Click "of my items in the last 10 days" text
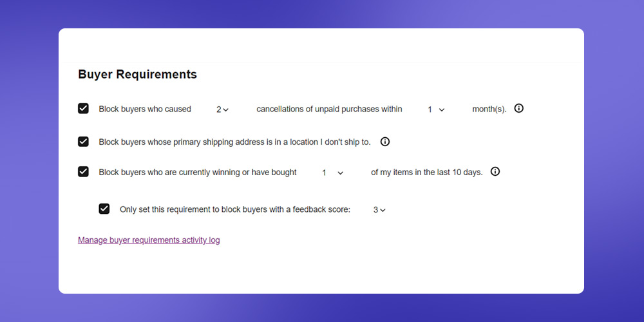644x322 pixels. click(x=427, y=173)
